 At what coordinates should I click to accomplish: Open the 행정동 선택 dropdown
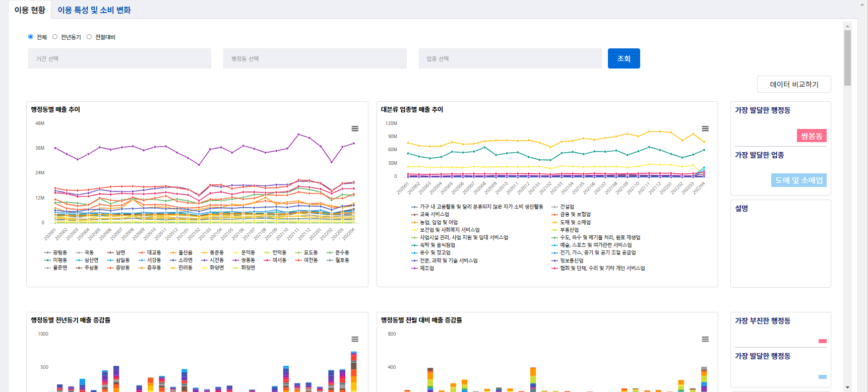tap(315, 58)
